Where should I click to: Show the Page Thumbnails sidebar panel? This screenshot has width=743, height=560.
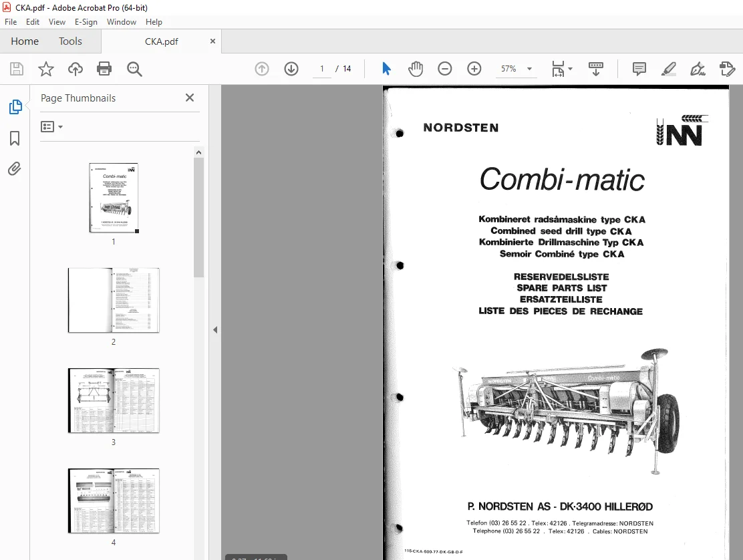(15, 107)
